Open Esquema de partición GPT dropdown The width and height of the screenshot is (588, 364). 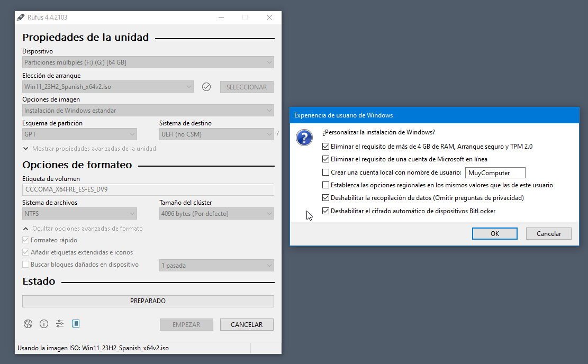click(x=79, y=134)
